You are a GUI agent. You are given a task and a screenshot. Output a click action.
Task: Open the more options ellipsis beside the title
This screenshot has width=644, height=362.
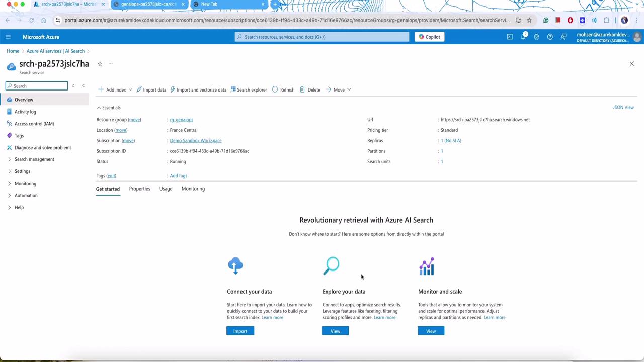pyautogui.click(x=110, y=64)
